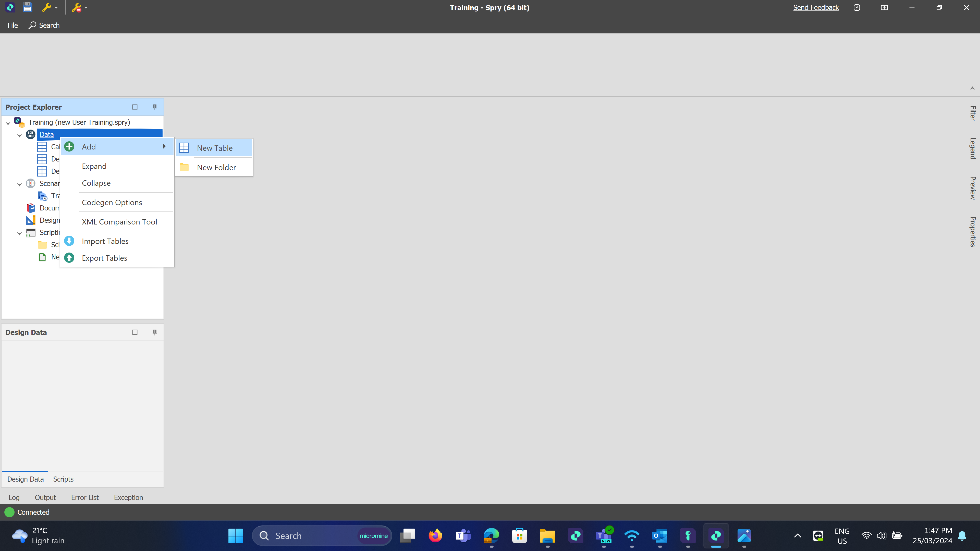980x551 pixels.
Task: Pin the Project Explorer panel
Action: click(x=154, y=107)
